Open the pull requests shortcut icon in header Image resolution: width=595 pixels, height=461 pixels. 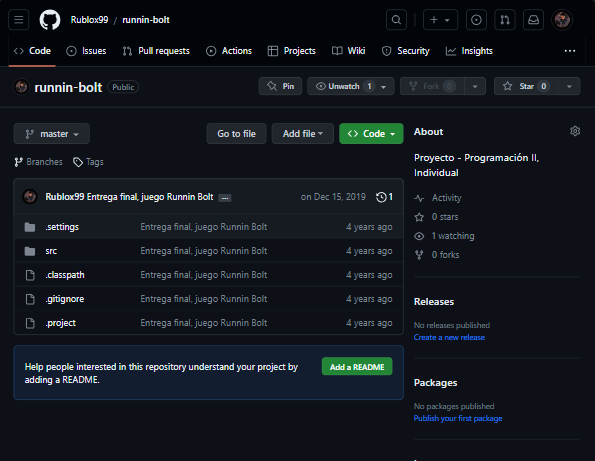tap(505, 20)
